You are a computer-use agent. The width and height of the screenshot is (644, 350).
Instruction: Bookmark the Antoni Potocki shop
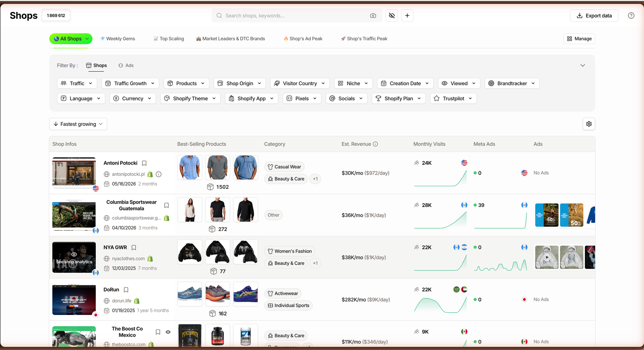[x=144, y=163]
